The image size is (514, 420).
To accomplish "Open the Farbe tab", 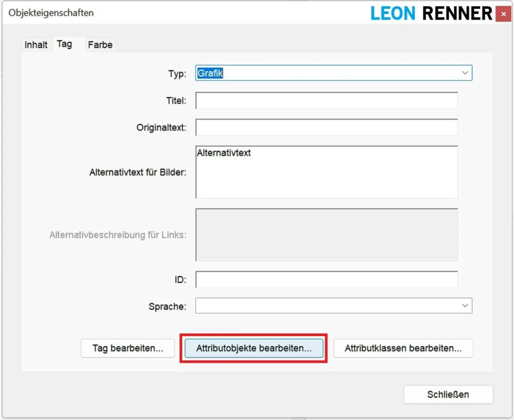I will click(x=100, y=45).
